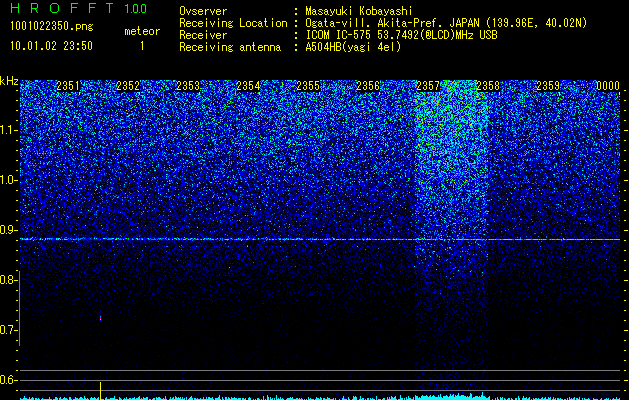Click the 'meteor' count label
The image size is (629, 400).
(x=142, y=31)
